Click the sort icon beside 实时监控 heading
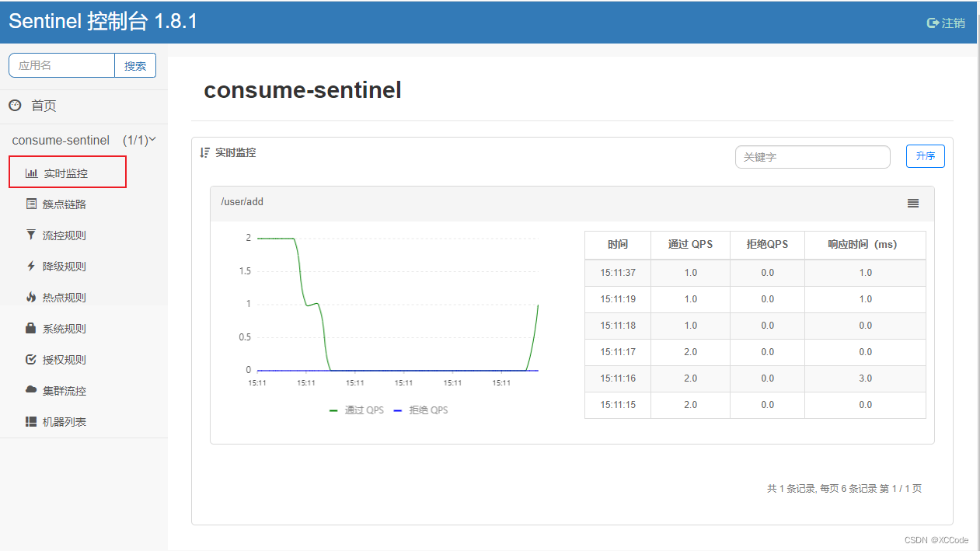Image resolution: width=980 pixels, height=551 pixels. point(205,152)
